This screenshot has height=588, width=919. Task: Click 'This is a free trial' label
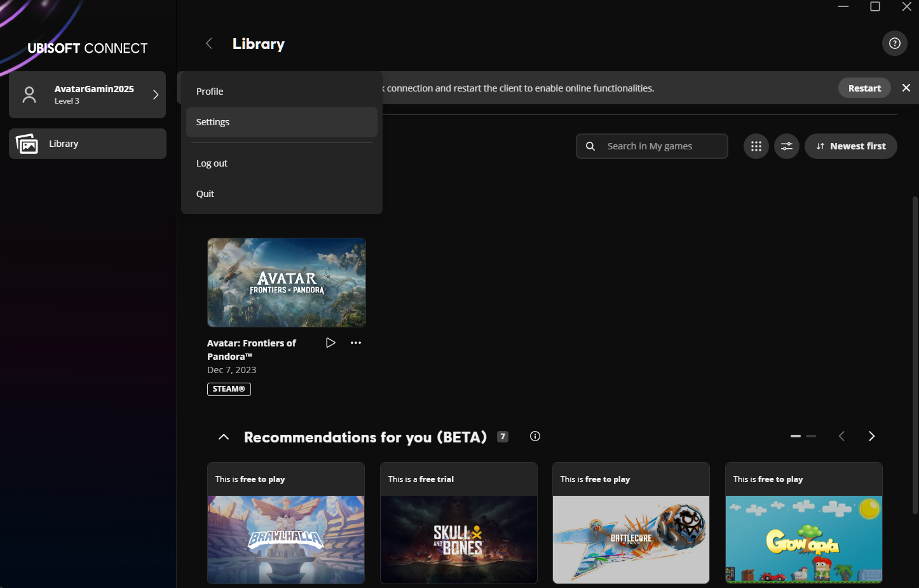[421, 479]
